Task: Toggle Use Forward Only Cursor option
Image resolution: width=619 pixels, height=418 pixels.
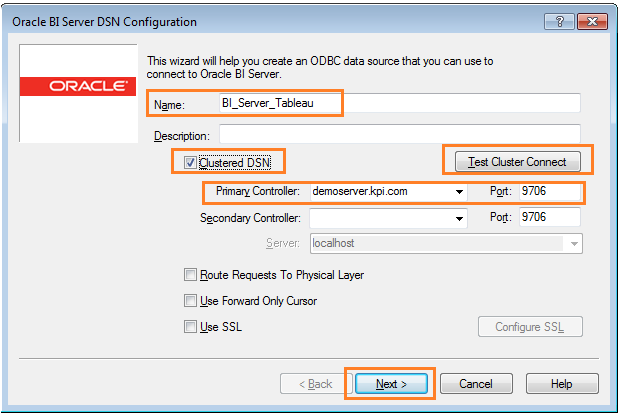Action: pos(191,300)
